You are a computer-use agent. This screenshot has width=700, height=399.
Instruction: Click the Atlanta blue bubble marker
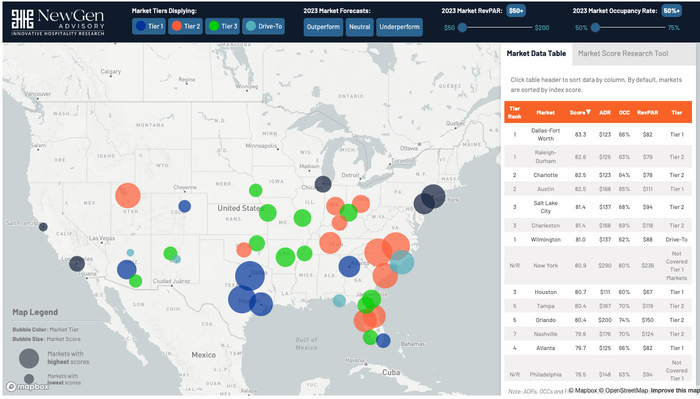349,266
